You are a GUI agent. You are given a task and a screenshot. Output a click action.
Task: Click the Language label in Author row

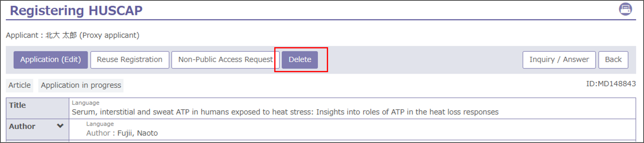pos(100,124)
